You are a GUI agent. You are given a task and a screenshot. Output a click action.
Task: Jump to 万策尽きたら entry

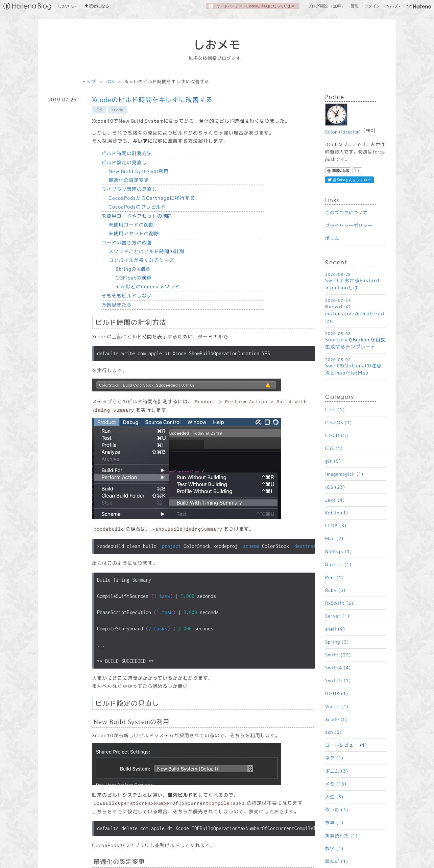(x=116, y=305)
